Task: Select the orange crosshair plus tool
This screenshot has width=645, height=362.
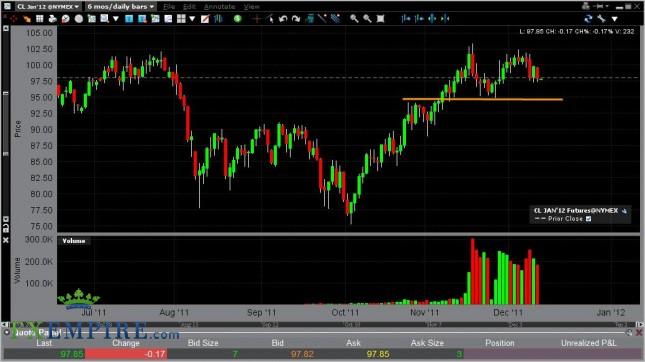Action: coord(257,19)
